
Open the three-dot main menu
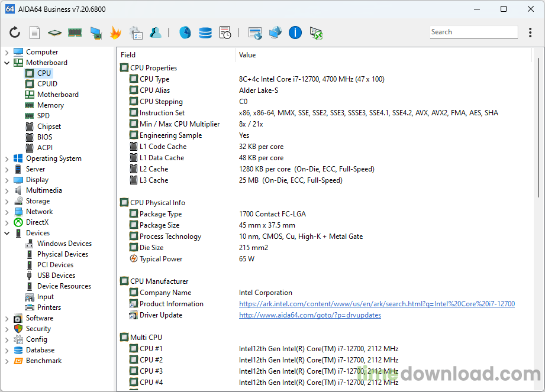tap(530, 33)
